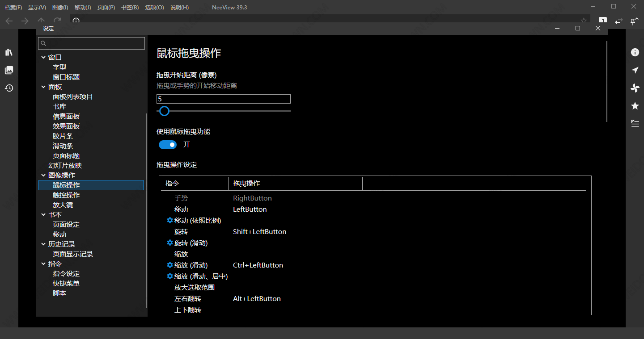This screenshot has width=644, height=339.
Task: Collapse the 窗口 tree node
Action: [x=43, y=57]
